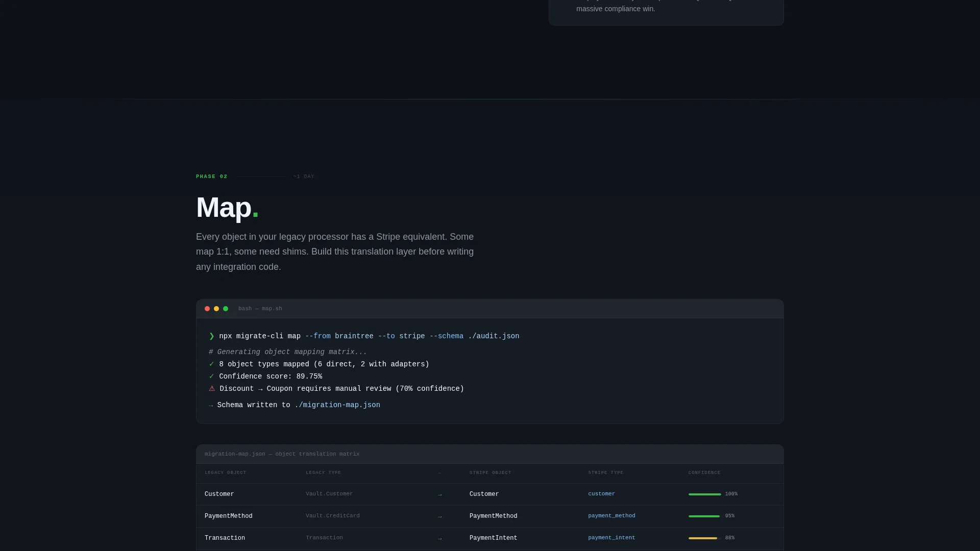The image size is (980, 551).
Task: Click the 'customer' Stripe type value
Action: [601, 494]
